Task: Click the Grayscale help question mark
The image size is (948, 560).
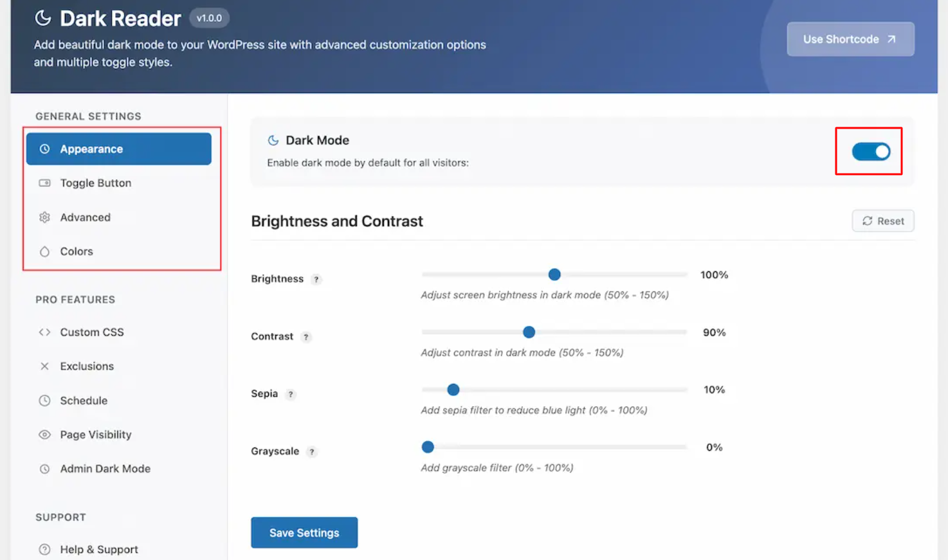Action: pyautogui.click(x=312, y=451)
